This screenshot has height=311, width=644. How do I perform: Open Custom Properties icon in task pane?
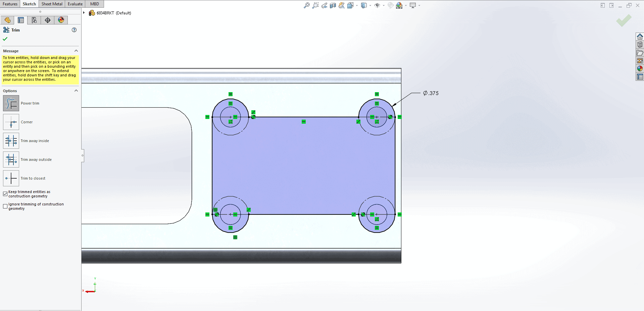[x=640, y=77]
